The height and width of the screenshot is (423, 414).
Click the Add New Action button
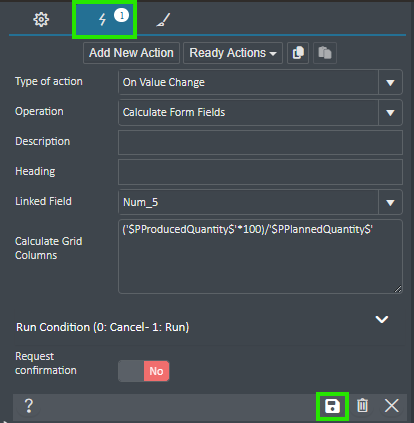(131, 53)
